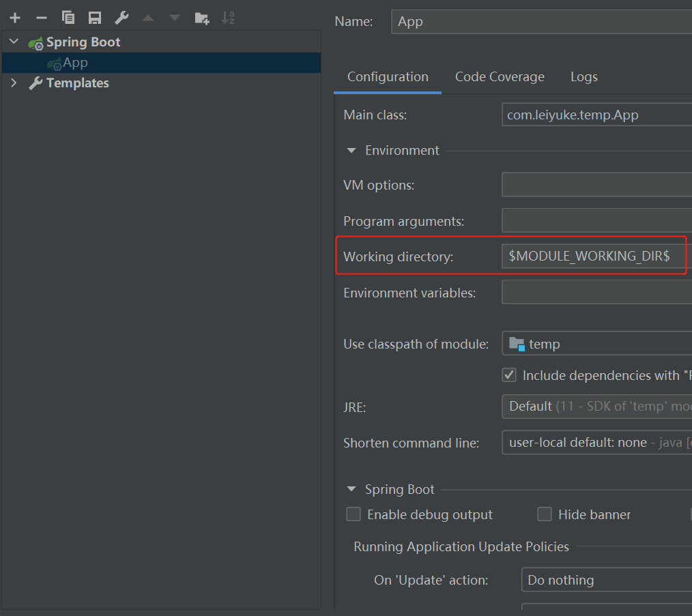The height and width of the screenshot is (616, 692).
Task: Collapse the Spring Boot tree node
Action: (x=14, y=42)
